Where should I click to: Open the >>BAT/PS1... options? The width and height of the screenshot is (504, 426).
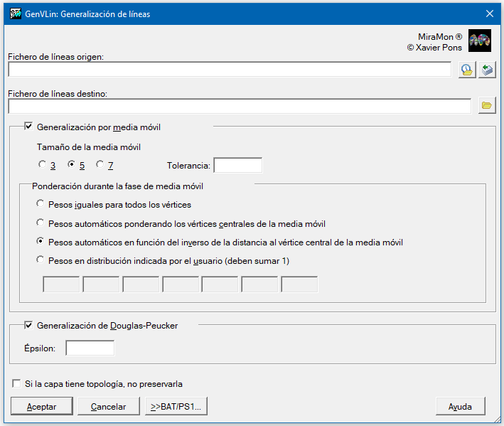tap(176, 406)
